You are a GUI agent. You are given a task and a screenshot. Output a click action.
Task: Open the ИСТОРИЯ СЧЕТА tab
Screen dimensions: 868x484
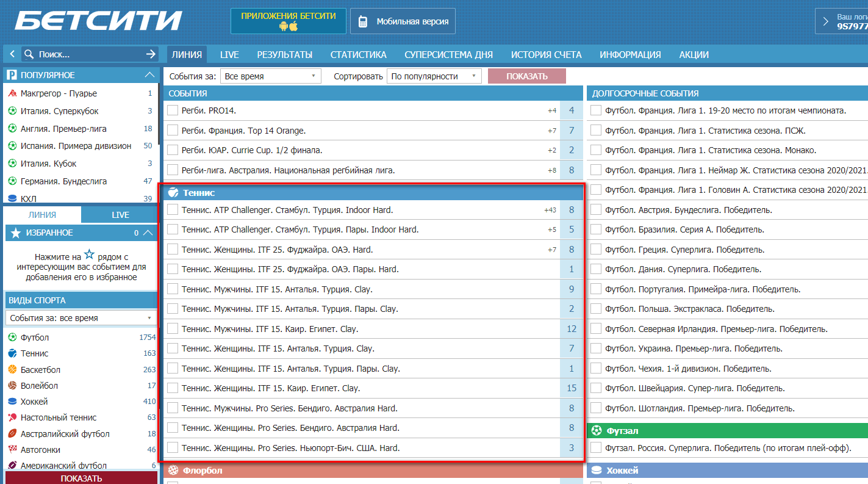(547, 54)
